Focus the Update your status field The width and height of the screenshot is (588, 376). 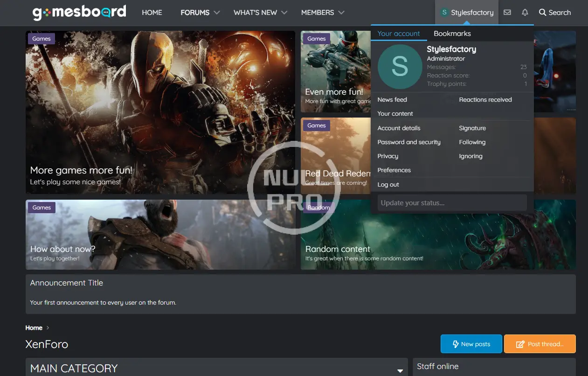pyautogui.click(x=452, y=203)
